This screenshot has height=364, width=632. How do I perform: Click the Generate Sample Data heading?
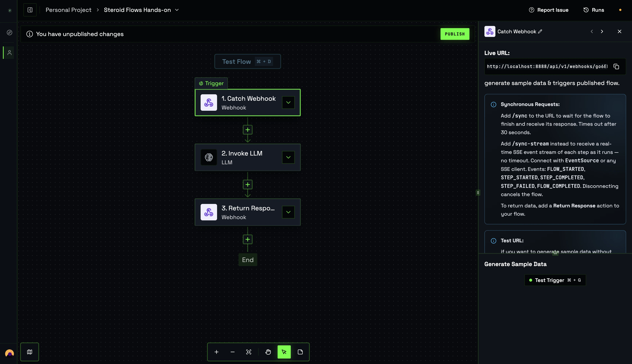click(515, 264)
